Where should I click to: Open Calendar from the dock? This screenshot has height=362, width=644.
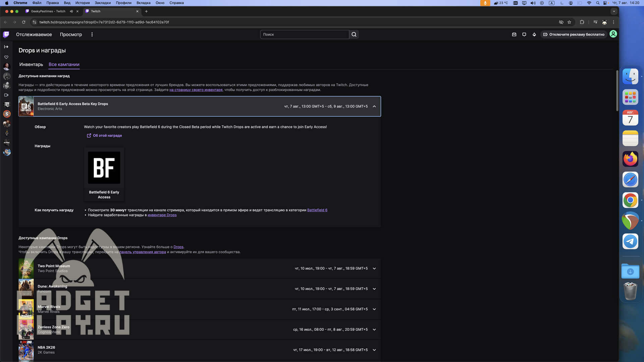point(630,118)
